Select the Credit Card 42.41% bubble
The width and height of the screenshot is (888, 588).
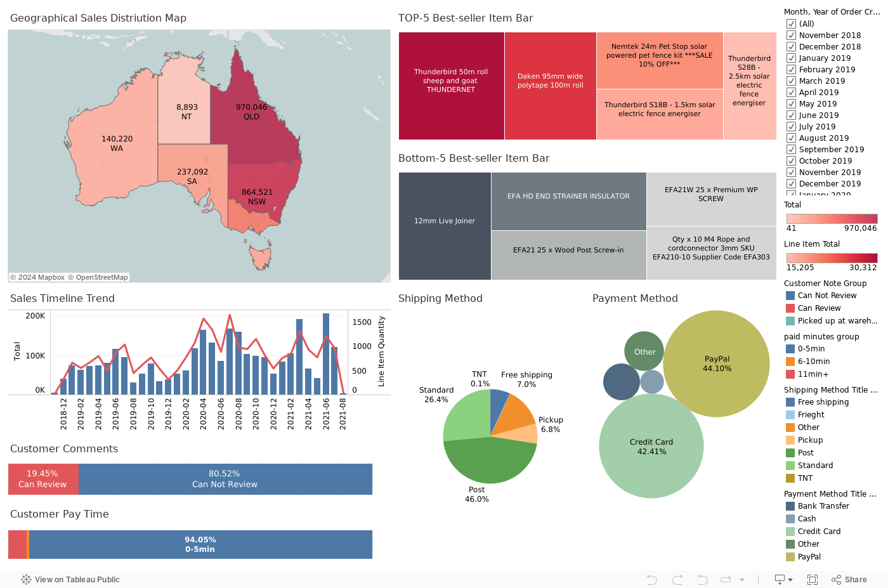651,446
